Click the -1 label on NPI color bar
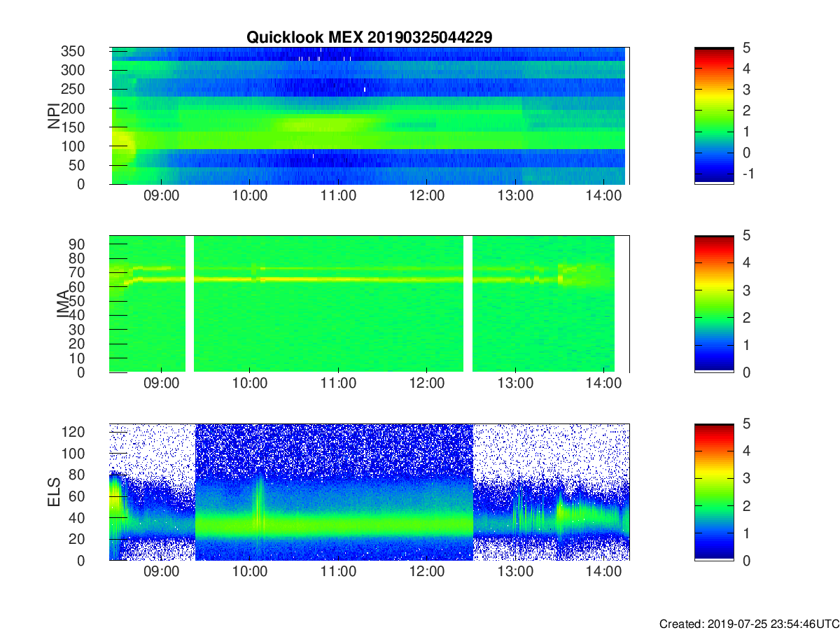This screenshot has height=630, width=840. click(748, 174)
